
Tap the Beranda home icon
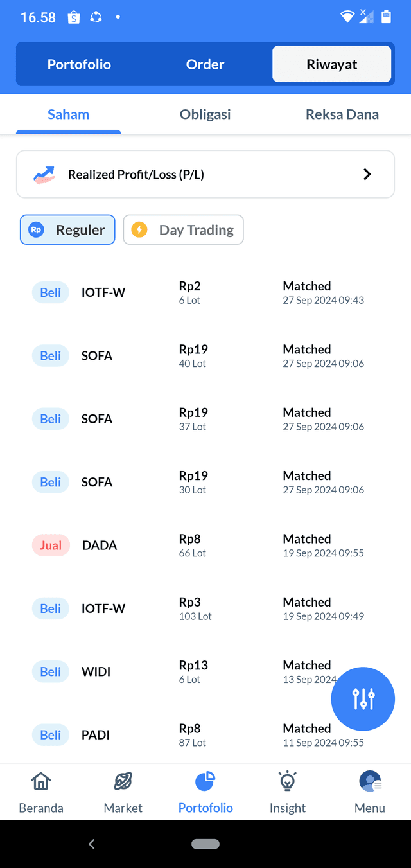41,781
